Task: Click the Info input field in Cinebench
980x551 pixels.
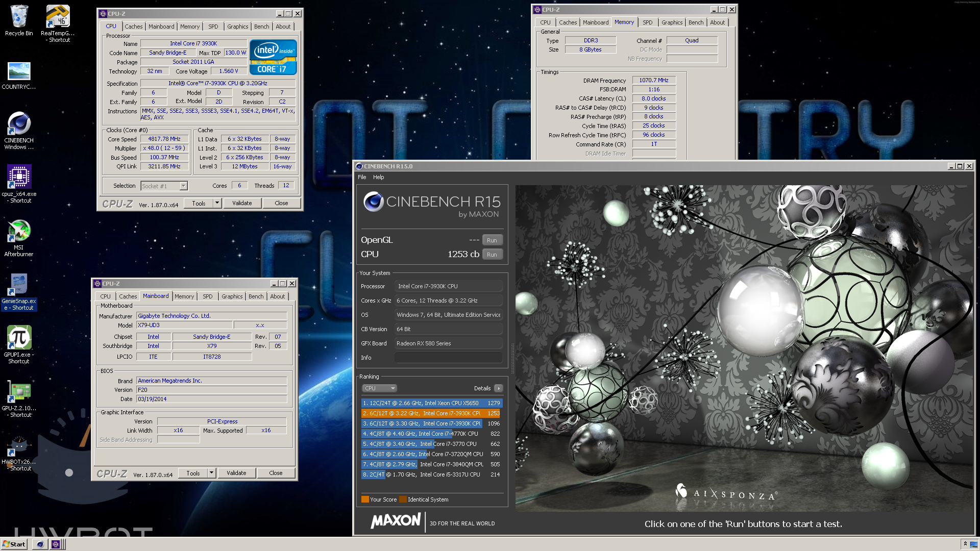Action: click(448, 358)
